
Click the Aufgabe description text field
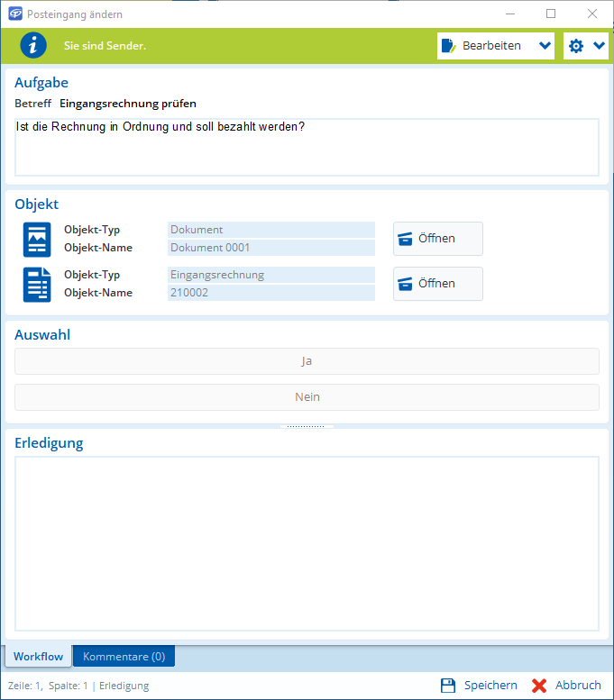pyautogui.click(x=307, y=147)
